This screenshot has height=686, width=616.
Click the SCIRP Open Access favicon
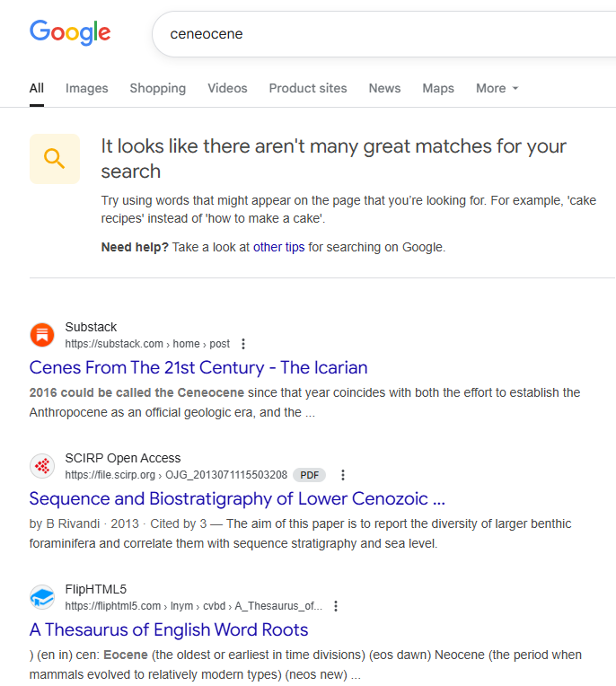coord(42,466)
